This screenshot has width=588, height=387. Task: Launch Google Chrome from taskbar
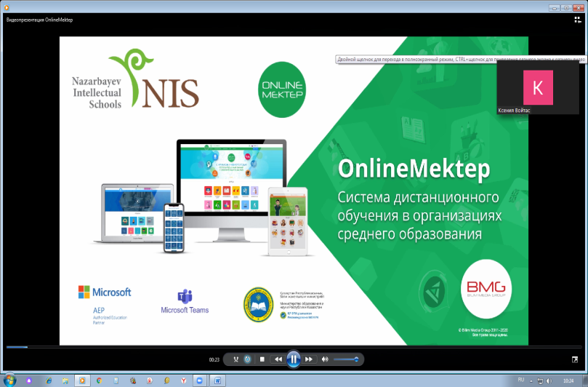[99, 380]
